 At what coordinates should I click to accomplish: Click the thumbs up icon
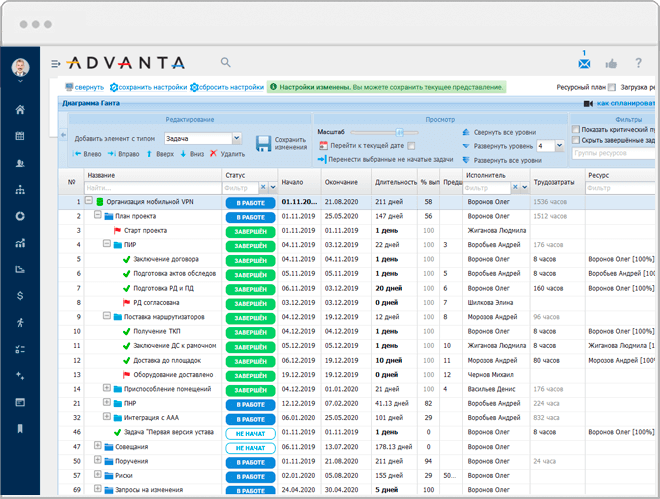coord(611,64)
